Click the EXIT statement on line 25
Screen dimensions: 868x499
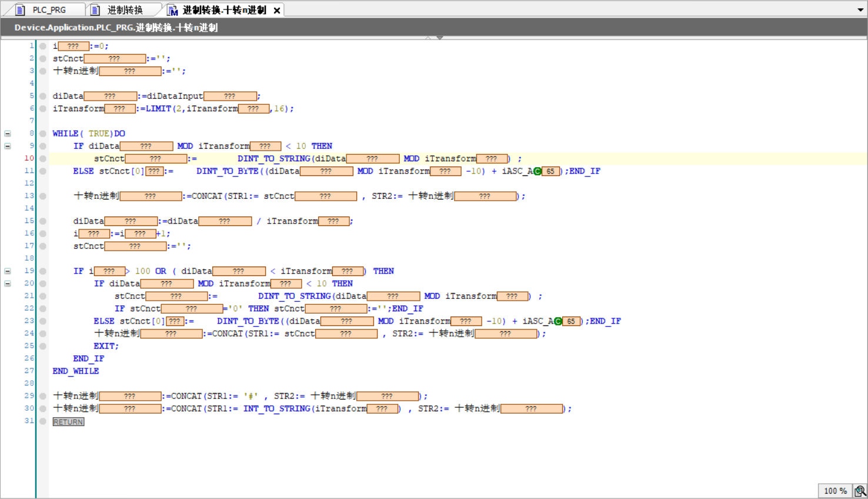[x=106, y=346]
